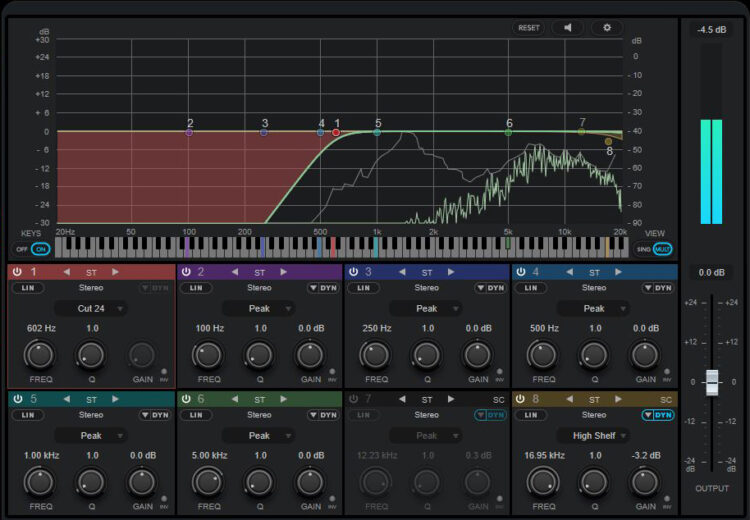The width and height of the screenshot is (750, 520).
Task: Toggle band 8 power icon
Action: [521, 399]
